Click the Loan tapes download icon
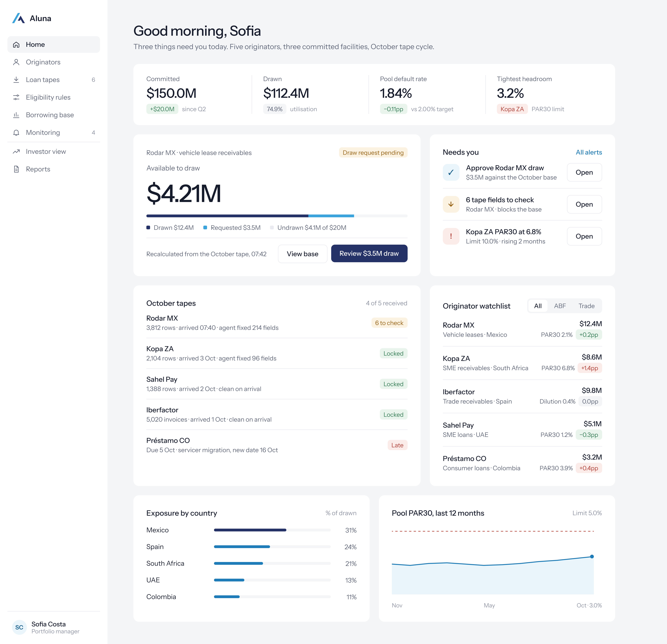The image size is (667, 644). (x=16, y=80)
